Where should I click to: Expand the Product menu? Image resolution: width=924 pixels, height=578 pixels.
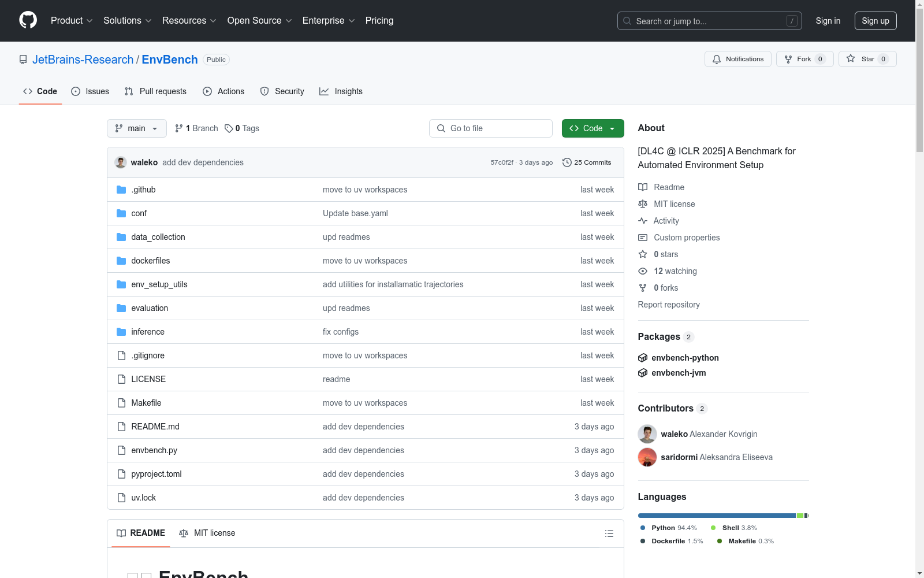pyautogui.click(x=72, y=21)
